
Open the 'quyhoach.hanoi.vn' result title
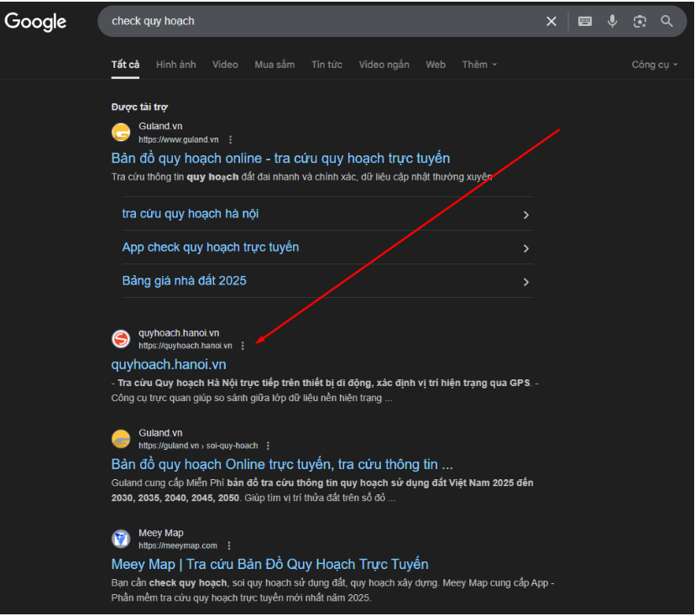click(x=169, y=365)
